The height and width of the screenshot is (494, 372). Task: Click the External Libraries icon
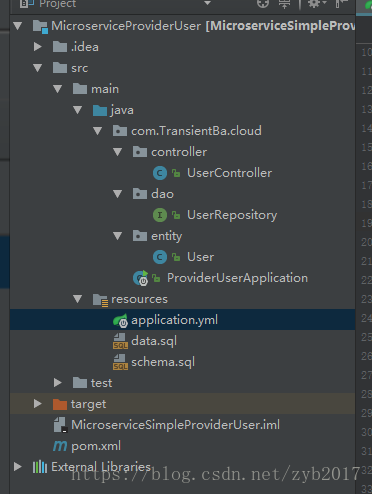(x=40, y=467)
